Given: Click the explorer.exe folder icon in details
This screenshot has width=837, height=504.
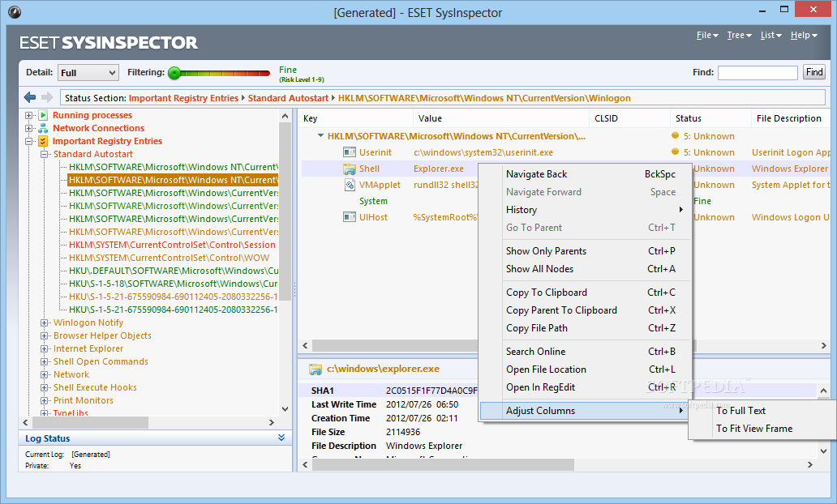Looking at the screenshot, I should pos(315,369).
